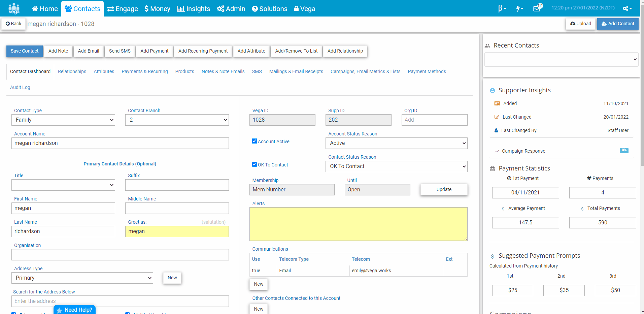Viewport: 644px width, 314px height.
Task: Switch to the Payments & Recurring tab
Action: click(145, 71)
